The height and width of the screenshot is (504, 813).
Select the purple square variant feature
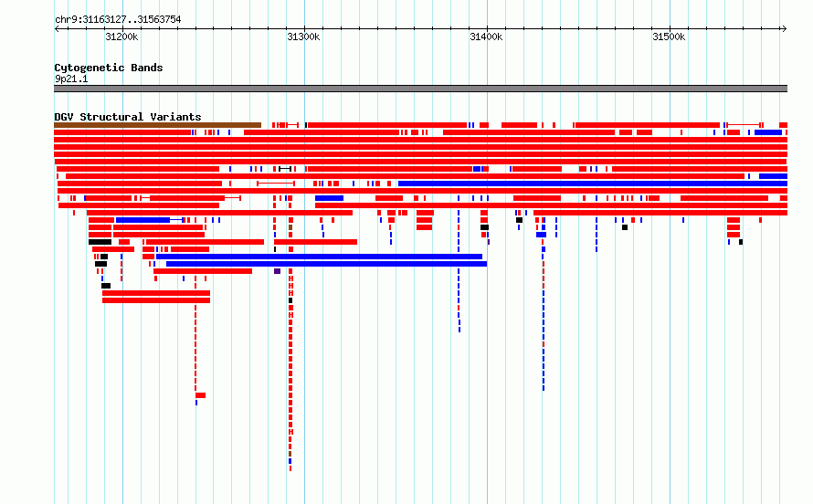278,271
